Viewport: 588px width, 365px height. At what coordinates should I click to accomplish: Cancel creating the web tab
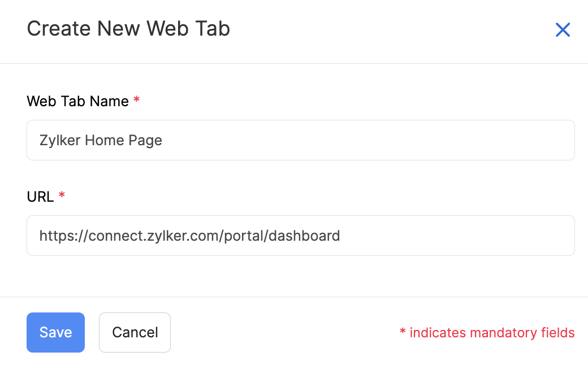point(135,332)
